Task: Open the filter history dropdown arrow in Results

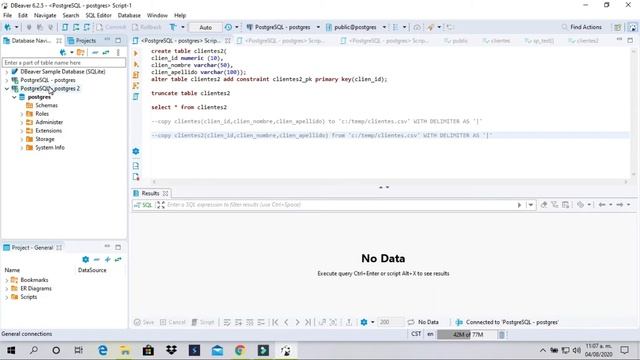Action: point(530,205)
